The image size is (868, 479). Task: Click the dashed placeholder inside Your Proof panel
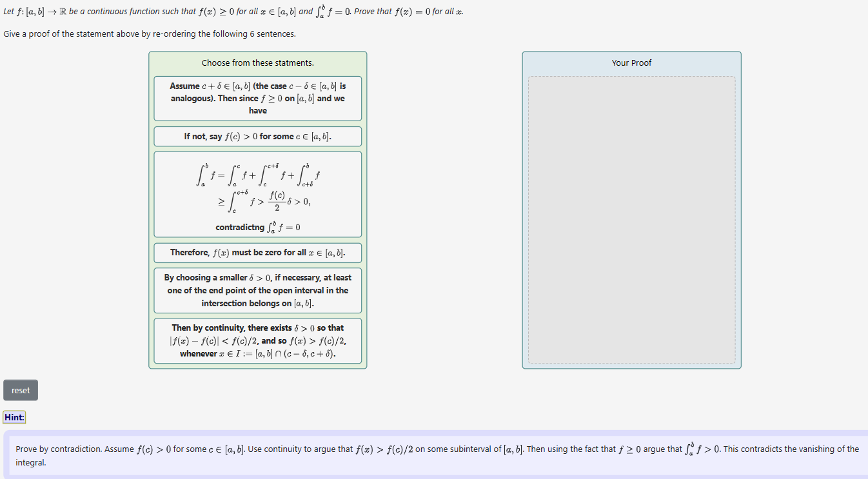(x=631, y=219)
